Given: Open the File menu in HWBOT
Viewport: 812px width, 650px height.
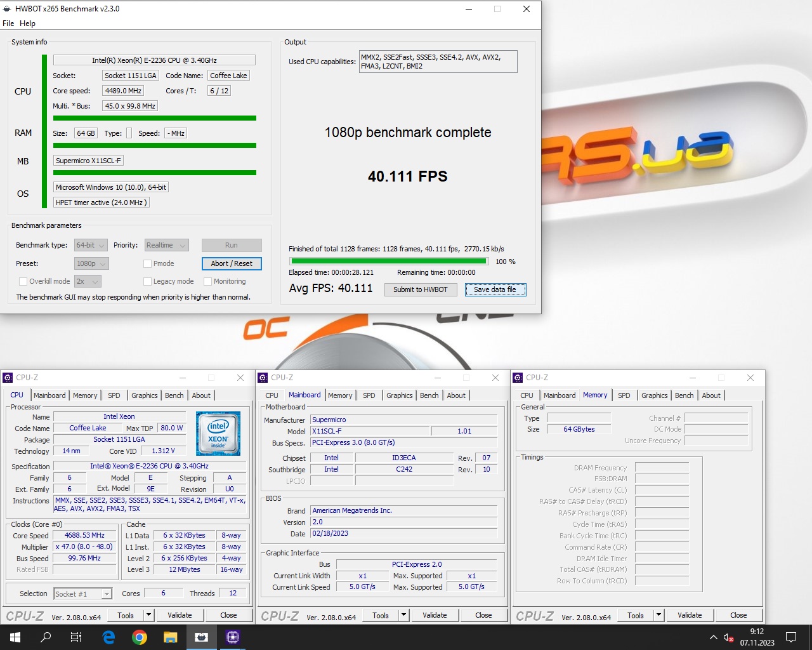Looking at the screenshot, I should pos(8,23).
